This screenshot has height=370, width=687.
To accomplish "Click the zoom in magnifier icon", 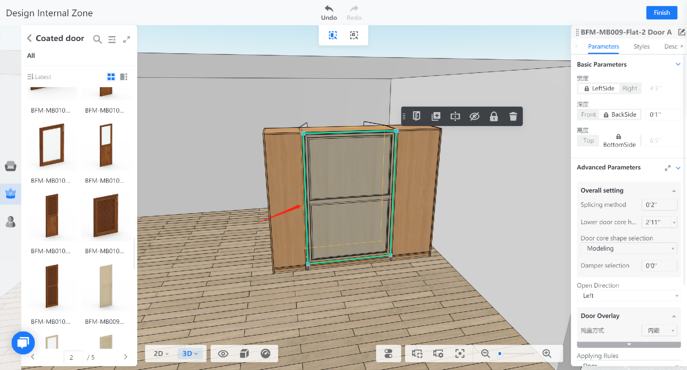I will click(x=547, y=353).
